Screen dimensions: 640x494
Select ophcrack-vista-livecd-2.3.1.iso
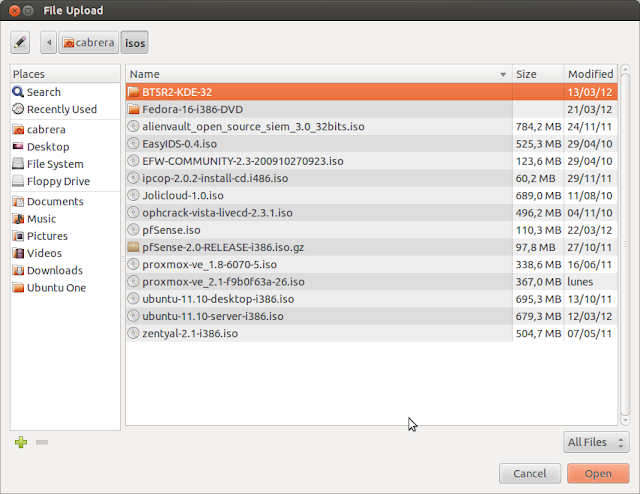point(371,213)
